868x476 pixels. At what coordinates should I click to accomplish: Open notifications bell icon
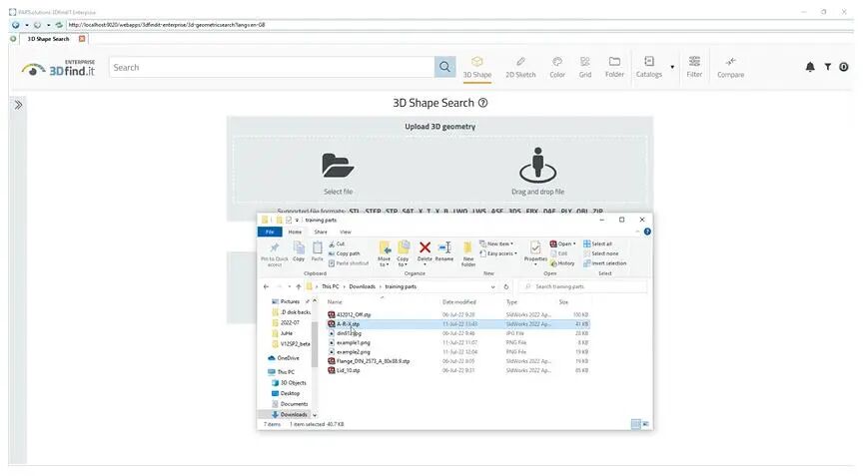(810, 67)
